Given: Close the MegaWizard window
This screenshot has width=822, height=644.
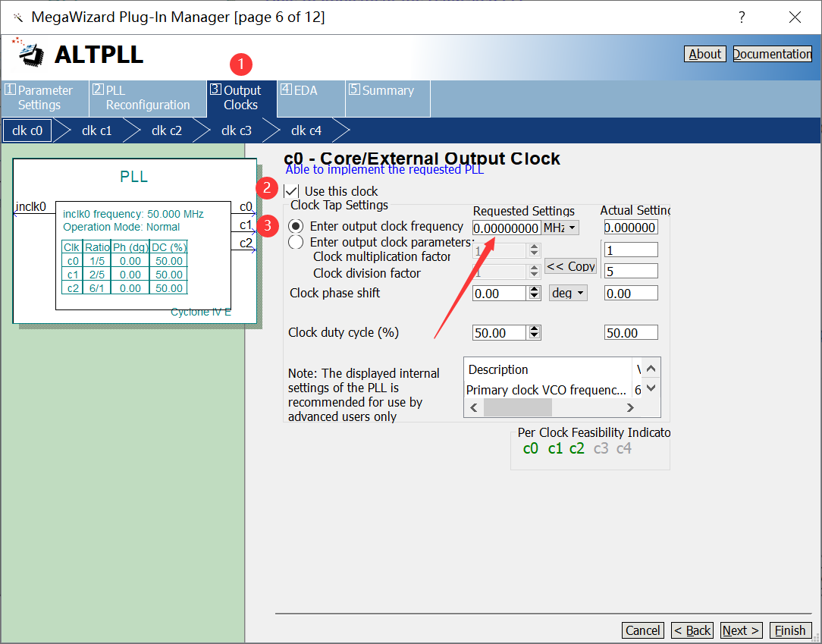Looking at the screenshot, I should click(795, 17).
